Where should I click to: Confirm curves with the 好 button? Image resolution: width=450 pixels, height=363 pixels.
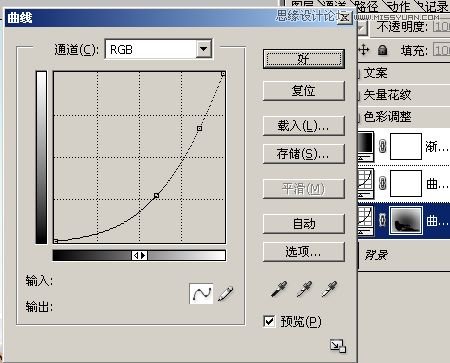click(x=303, y=59)
